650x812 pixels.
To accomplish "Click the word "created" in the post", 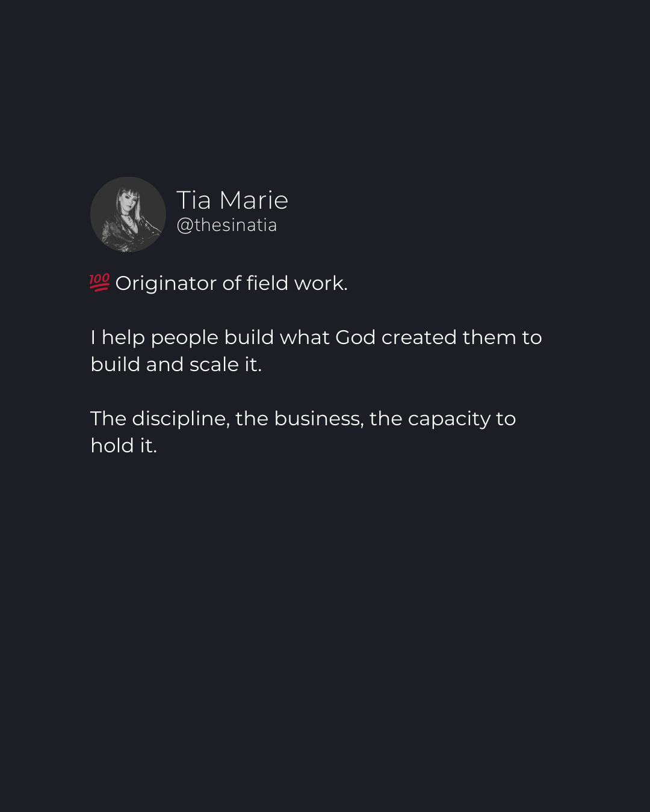I will pyautogui.click(x=419, y=337).
